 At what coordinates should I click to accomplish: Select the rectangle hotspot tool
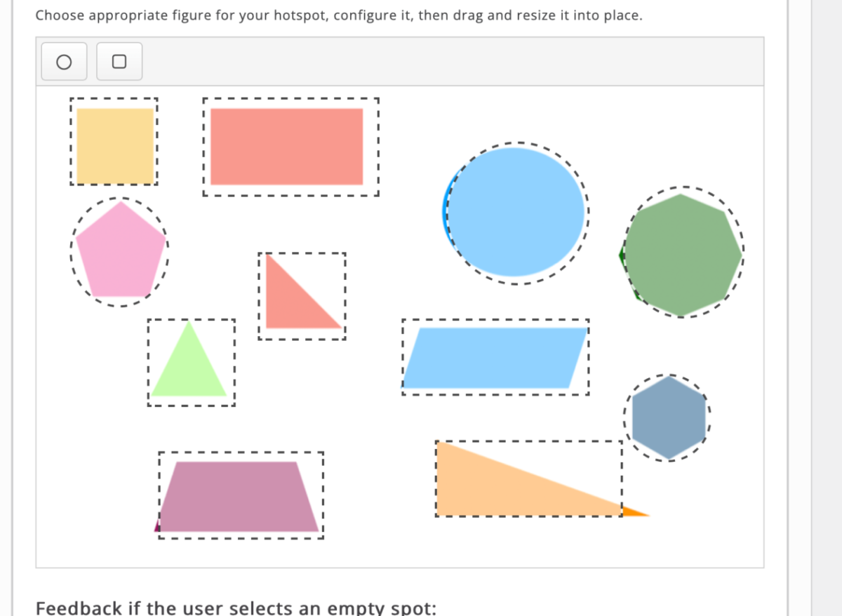click(x=119, y=62)
